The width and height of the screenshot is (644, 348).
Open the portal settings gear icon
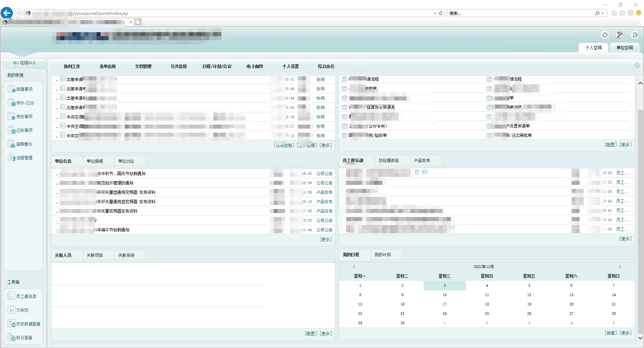pos(637,65)
